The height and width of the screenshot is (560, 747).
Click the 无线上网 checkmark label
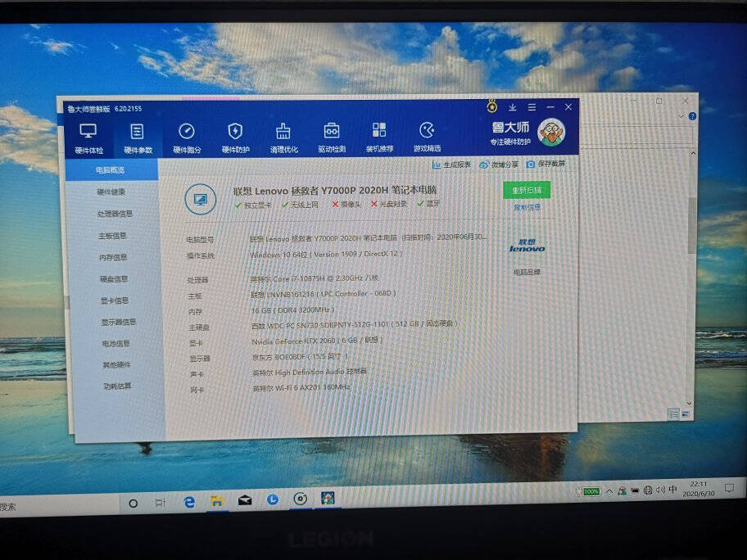coord(300,205)
